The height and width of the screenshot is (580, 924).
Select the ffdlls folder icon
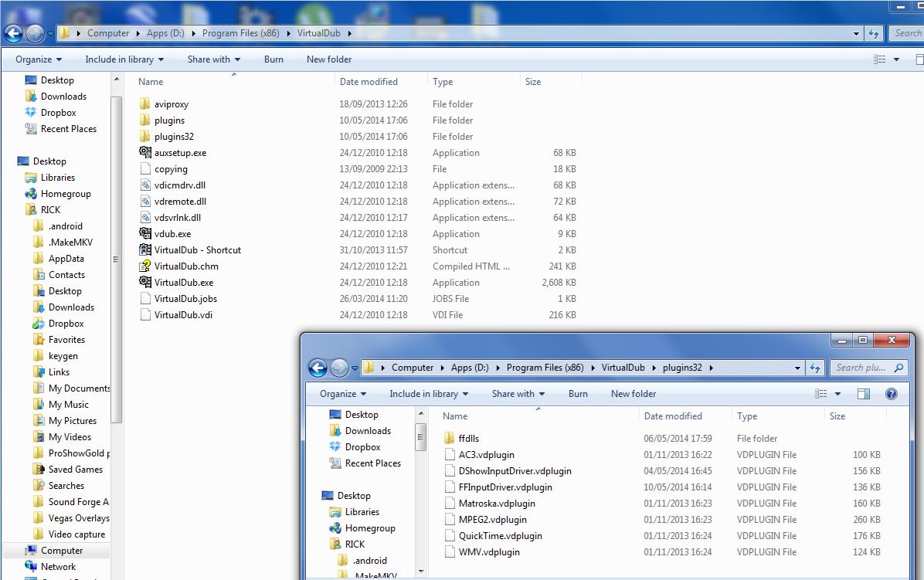(x=449, y=438)
